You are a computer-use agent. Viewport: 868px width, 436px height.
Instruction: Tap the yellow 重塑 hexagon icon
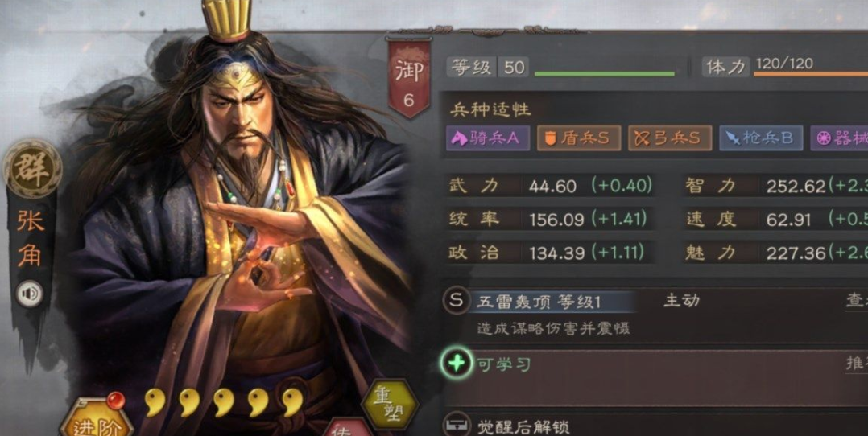(x=391, y=405)
